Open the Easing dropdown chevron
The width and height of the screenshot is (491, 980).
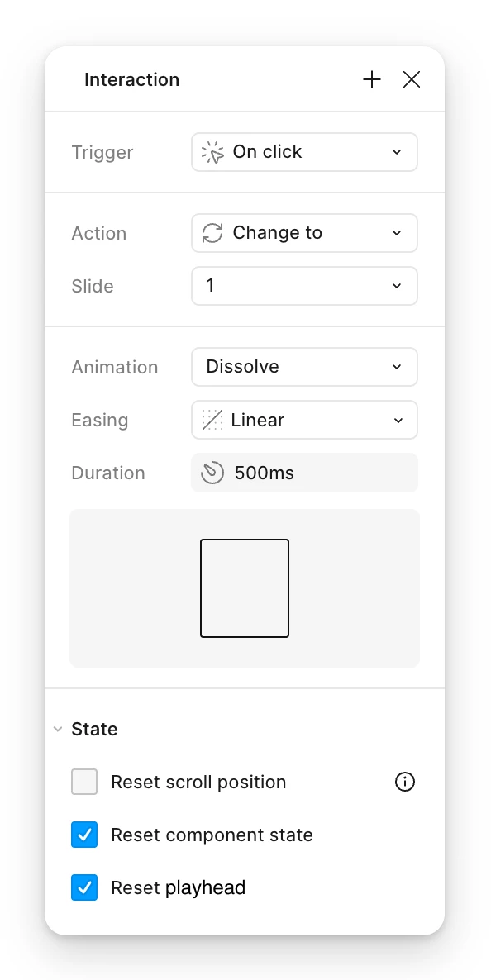click(398, 420)
